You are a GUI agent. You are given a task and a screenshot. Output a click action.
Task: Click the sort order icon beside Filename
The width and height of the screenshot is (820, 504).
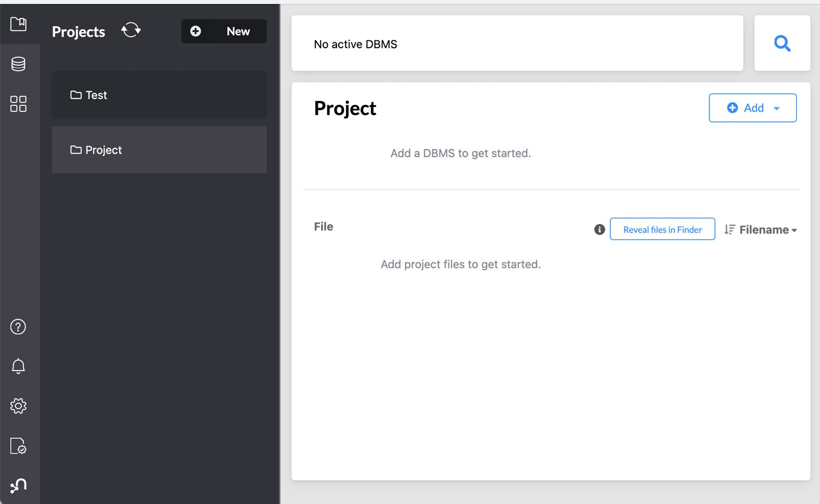click(x=730, y=230)
